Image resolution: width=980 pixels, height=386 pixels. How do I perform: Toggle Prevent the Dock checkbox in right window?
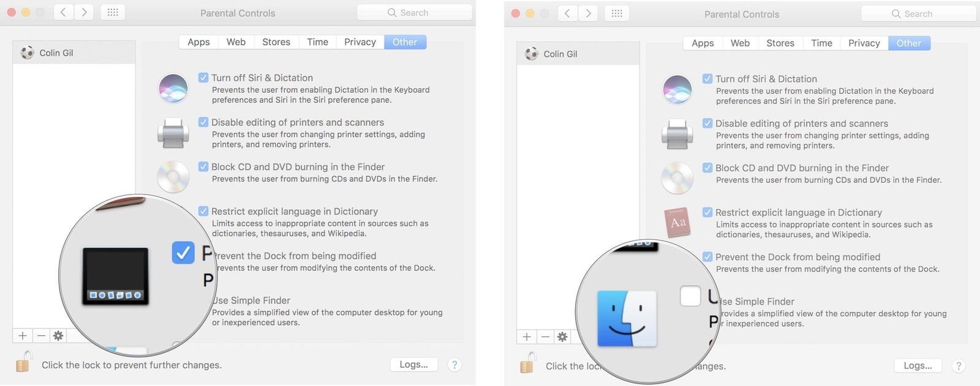[707, 257]
